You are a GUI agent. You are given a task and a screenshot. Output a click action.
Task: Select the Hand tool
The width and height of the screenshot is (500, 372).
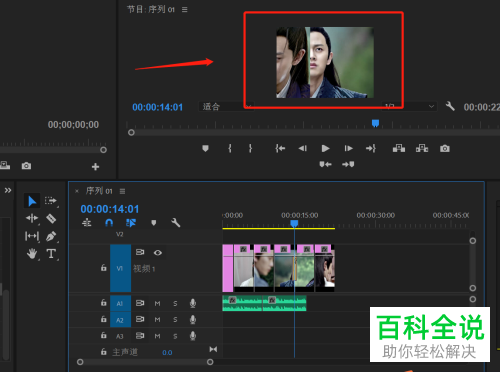(32, 254)
